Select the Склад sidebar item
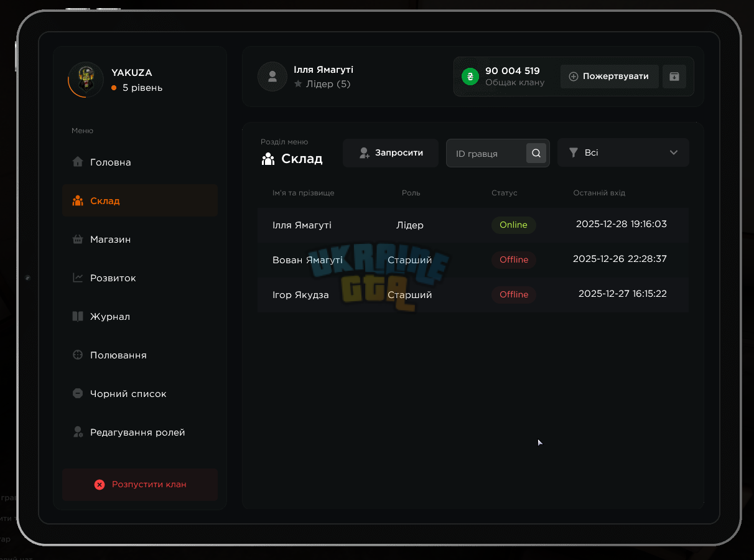 pyautogui.click(x=140, y=200)
